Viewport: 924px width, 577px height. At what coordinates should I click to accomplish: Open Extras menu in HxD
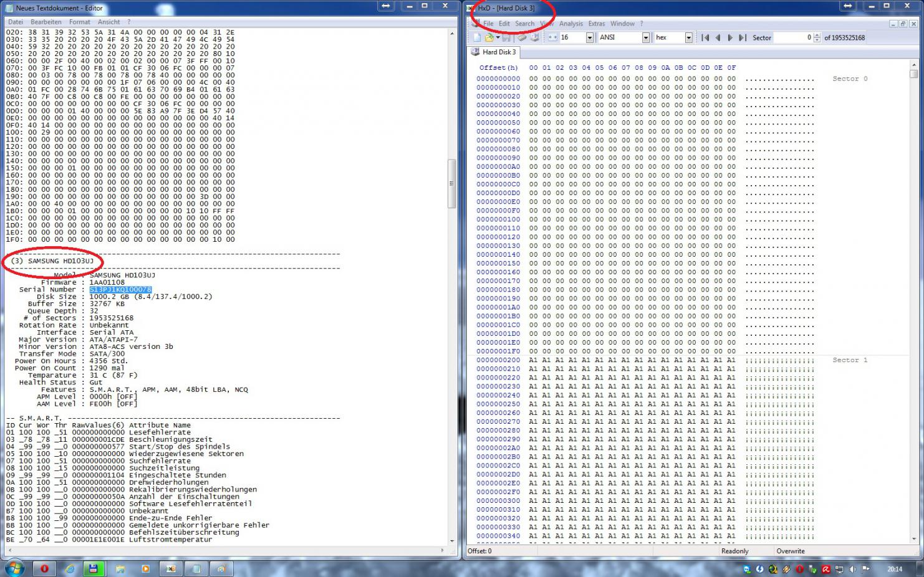(597, 24)
